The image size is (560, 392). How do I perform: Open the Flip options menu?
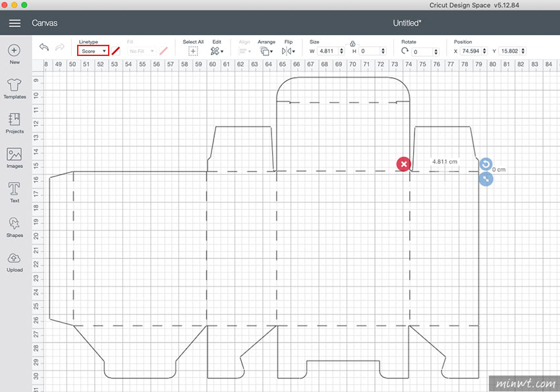(x=288, y=51)
